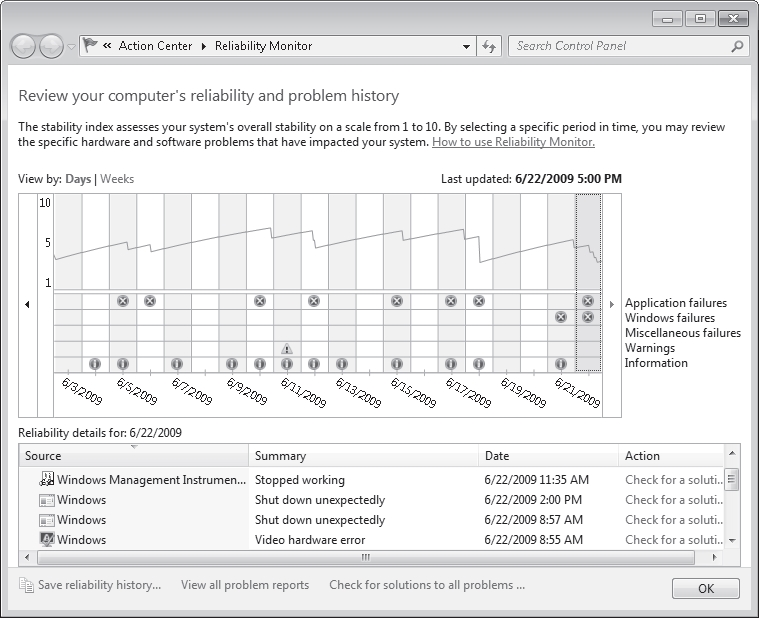
Task: Click the Video hardware error row icon
Action: (x=46, y=540)
